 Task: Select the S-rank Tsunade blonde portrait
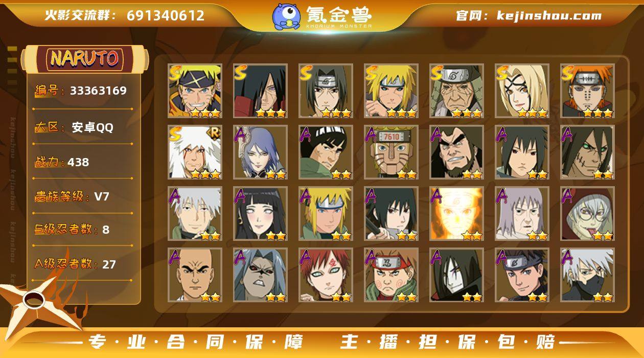pos(522,91)
